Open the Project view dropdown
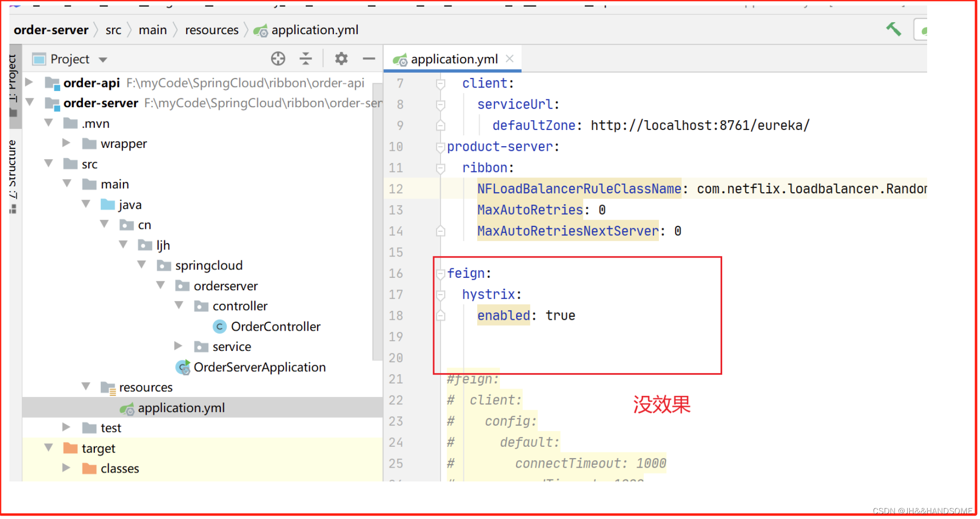The image size is (980, 519). [x=103, y=60]
